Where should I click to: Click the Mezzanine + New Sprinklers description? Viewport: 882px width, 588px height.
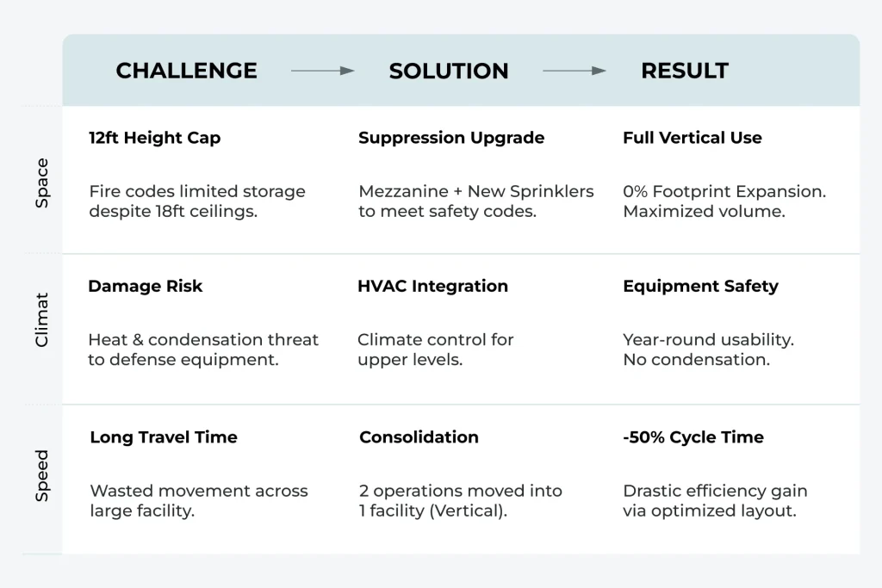(x=476, y=201)
